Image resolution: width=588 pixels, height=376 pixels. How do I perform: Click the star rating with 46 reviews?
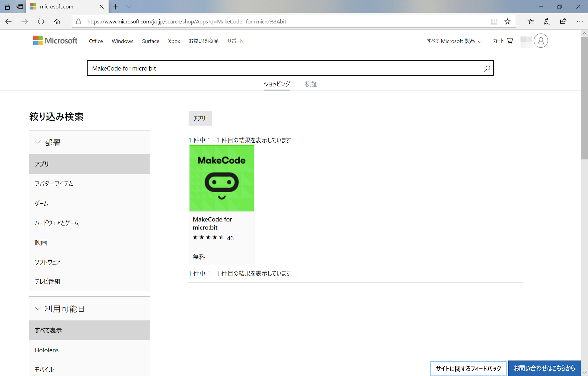(x=213, y=238)
